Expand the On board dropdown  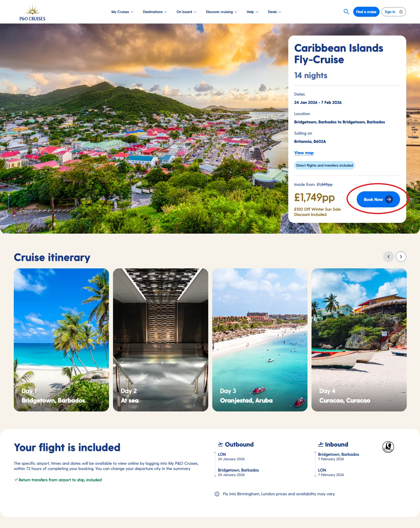(x=186, y=12)
